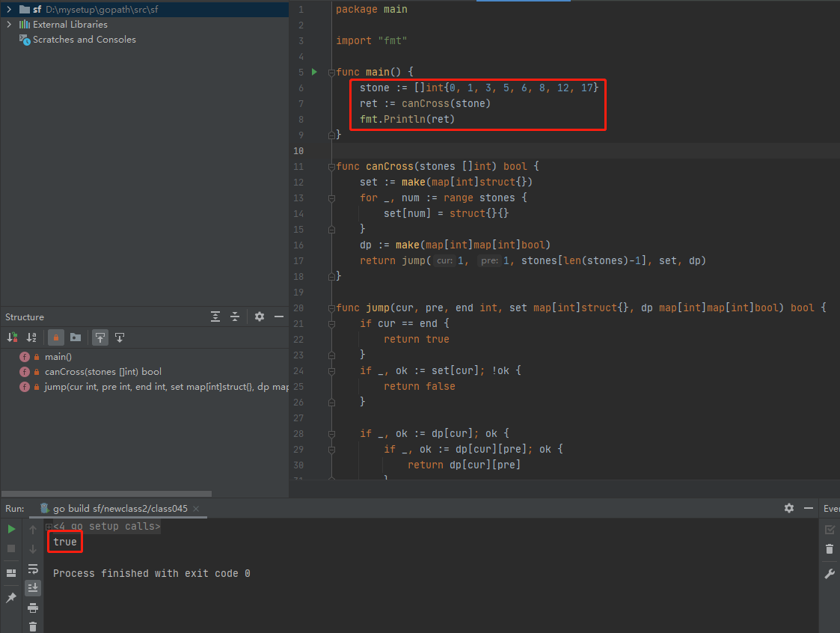The image size is (840, 633).
Task: Go down the stack trace
Action: coord(33,549)
